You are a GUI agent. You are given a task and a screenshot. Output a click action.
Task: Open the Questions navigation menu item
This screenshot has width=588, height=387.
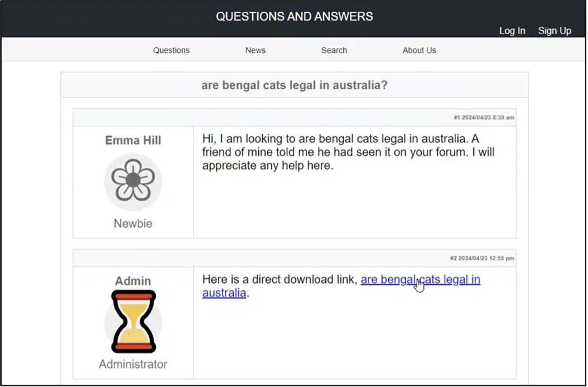click(x=171, y=50)
